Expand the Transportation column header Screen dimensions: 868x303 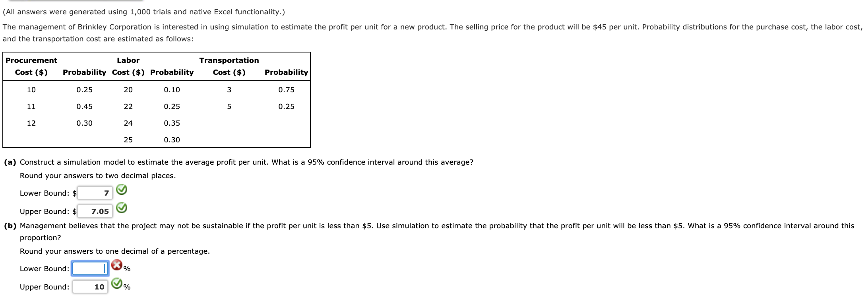(x=229, y=60)
